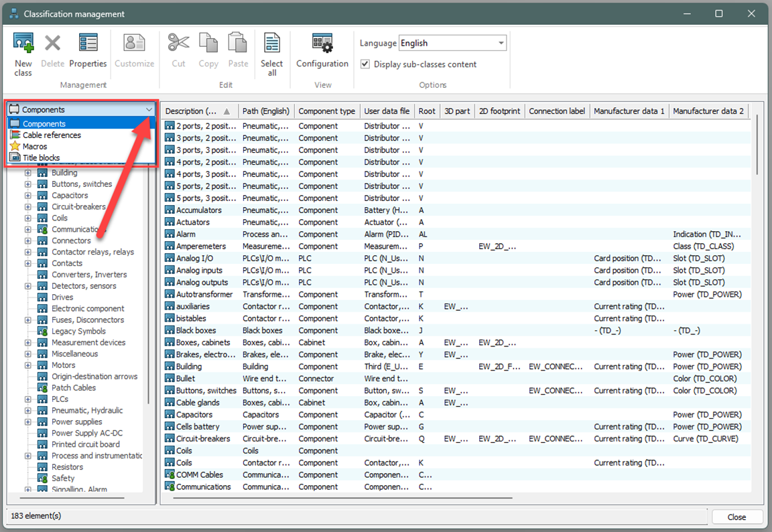Open the Language dropdown
Screen dimensions: 772x532
coord(501,42)
